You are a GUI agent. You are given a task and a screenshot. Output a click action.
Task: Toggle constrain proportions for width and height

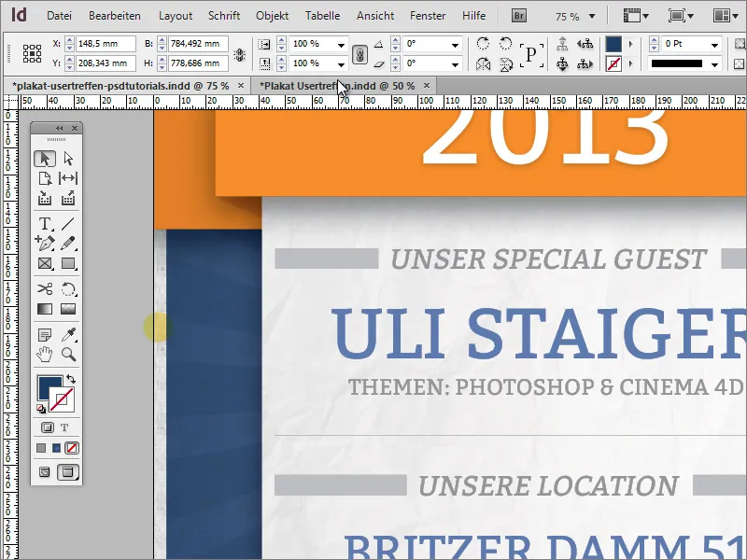coord(239,54)
